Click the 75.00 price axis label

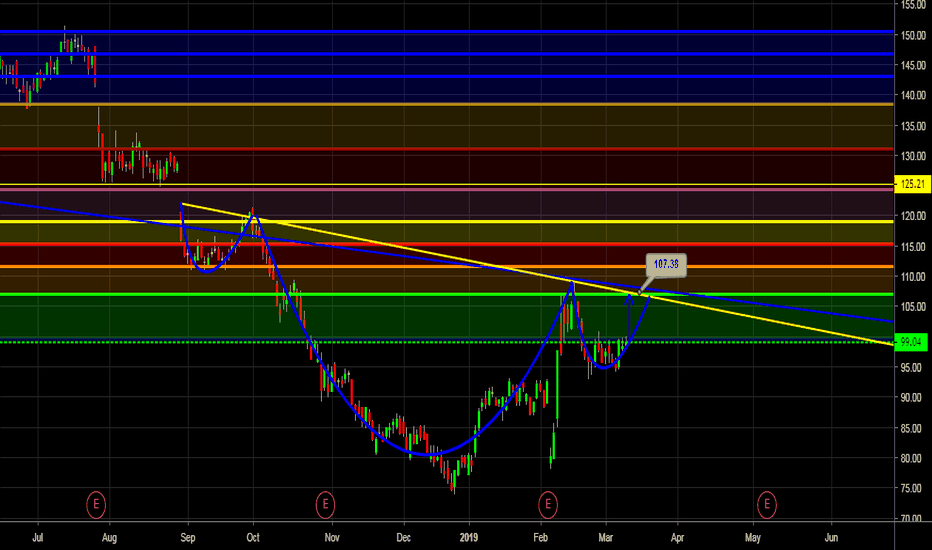coord(911,488)
